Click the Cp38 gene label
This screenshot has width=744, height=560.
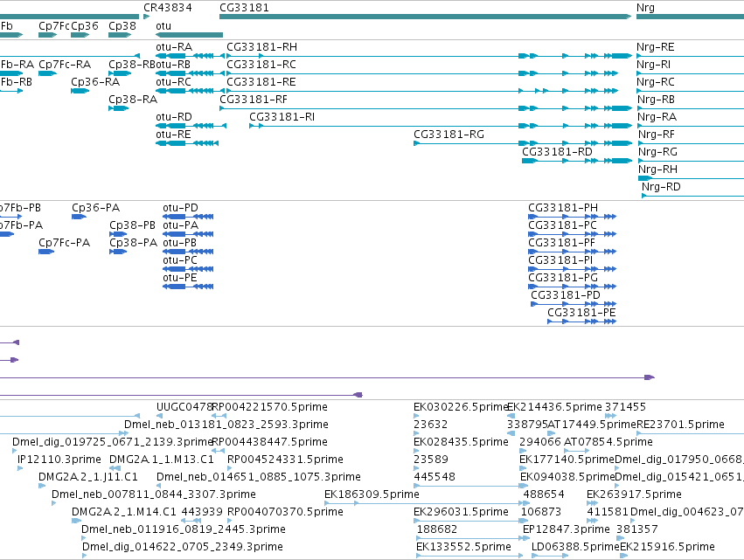pos(122,26)
